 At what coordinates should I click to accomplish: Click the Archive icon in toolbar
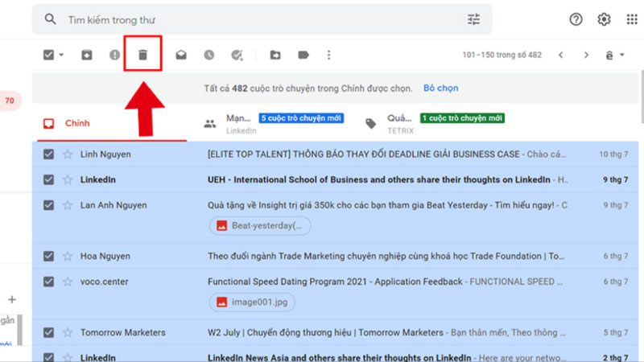pyautogui.click(x=86, y=55)
